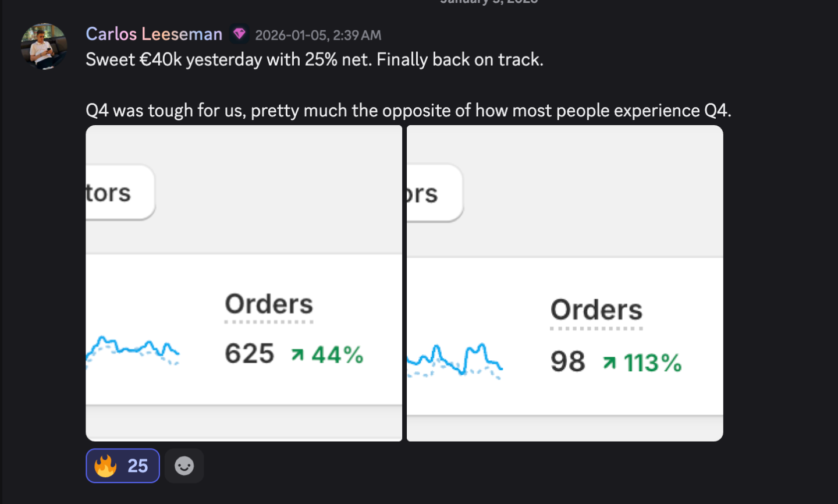Click the pink gem badge icon
The width and height of the screenshot is (838, 504).
[x=239, y=34]
